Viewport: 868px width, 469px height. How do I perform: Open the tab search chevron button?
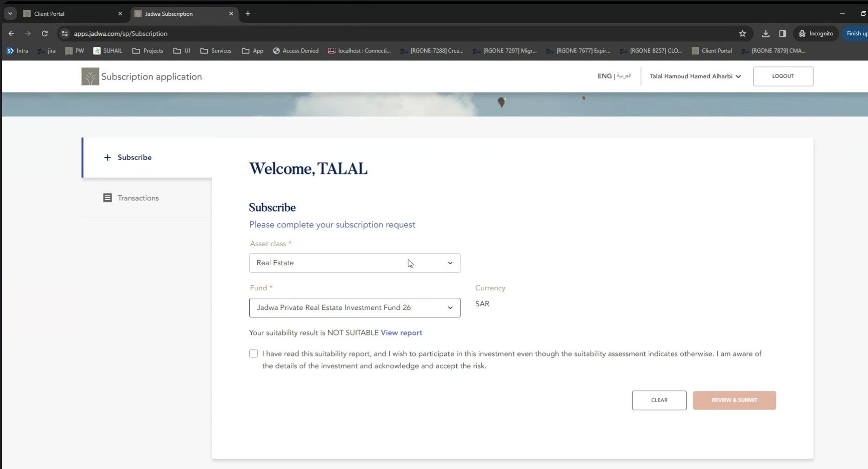click(10, 13)
